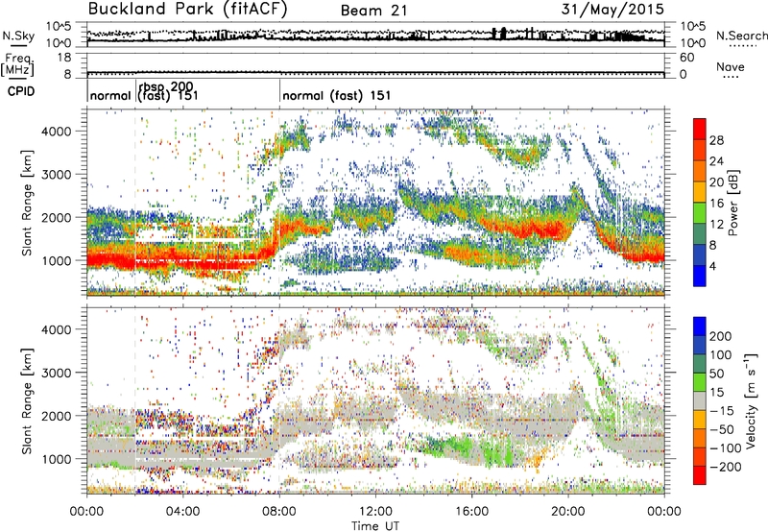Click the 'N.Search' legend label

741,36
